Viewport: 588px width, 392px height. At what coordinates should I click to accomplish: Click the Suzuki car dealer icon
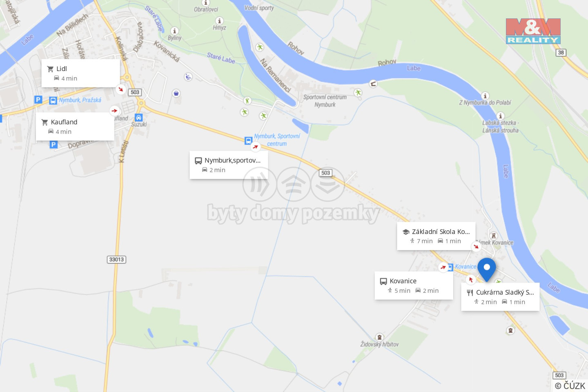coord(139,117)
